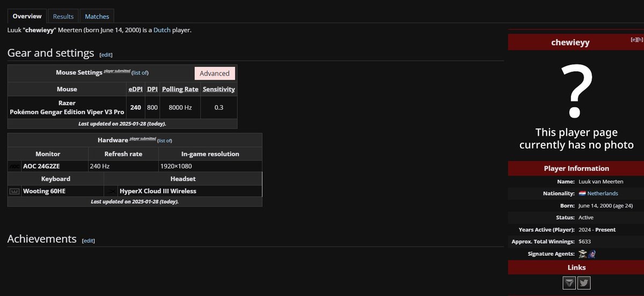Open the VLR profile link icon
Viewport: 644px width, 296px height.
pos(569,283)
